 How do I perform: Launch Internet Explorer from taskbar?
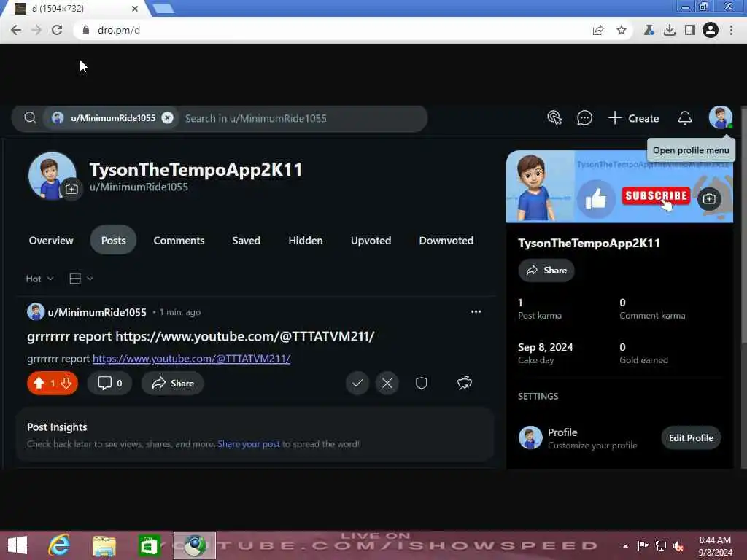(x=59, y=545)
